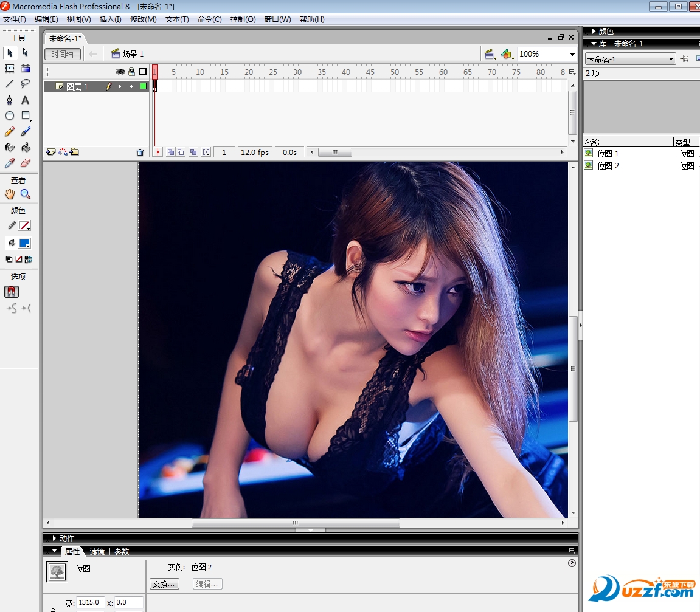Select the Lasso tool
700x612 pixels.
click(x=25, y=84)
